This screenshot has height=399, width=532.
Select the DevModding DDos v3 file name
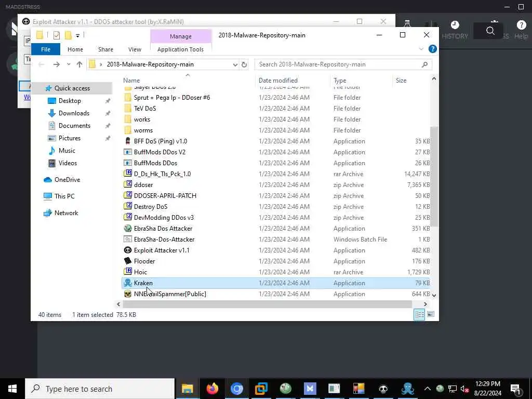[x=164, y=218]
